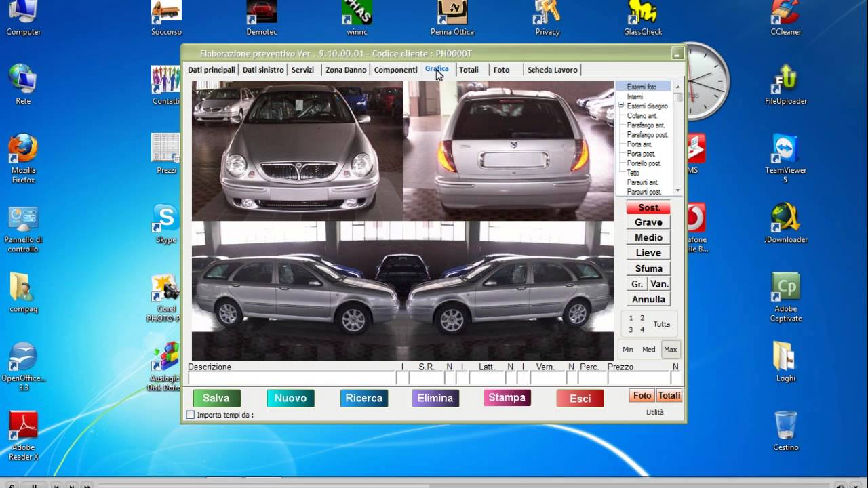
Task: Open Adobe Reader X shortcut
Action: [23, 436]
